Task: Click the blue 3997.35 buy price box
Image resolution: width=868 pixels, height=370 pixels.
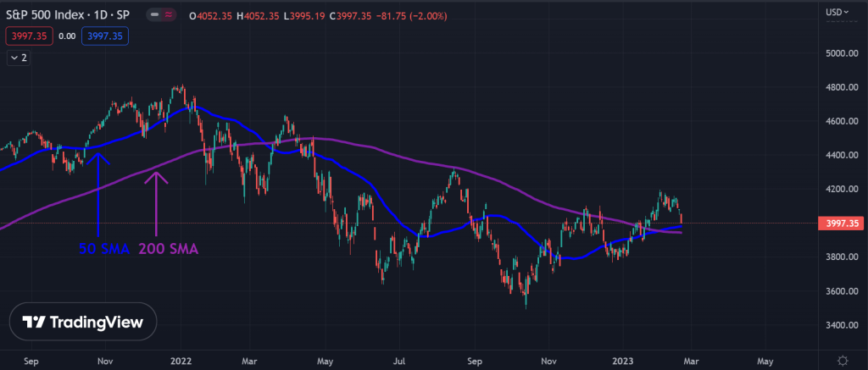Action: pyautogui.click(x=105, y=36)
